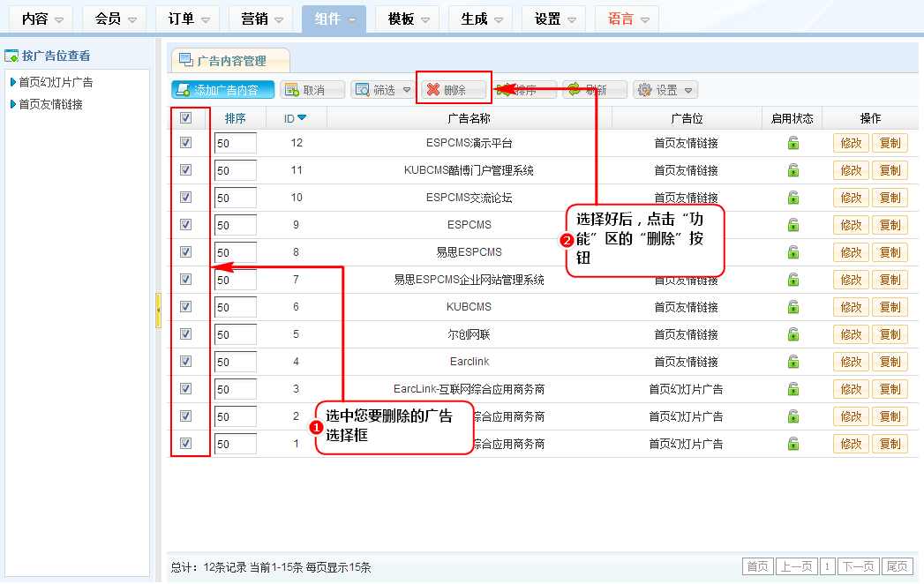
Task: Click 修改 button for ESPCMS交流论坛 row
Action: (x=851, y=198)
